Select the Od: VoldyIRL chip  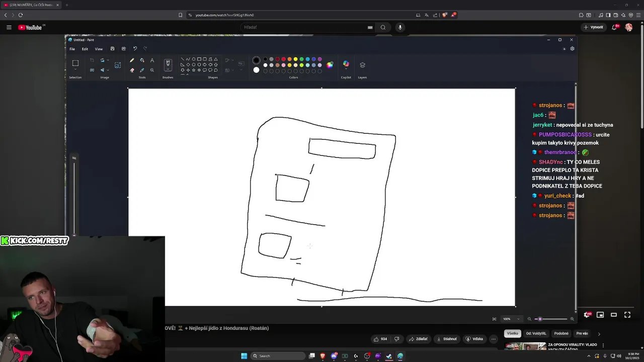(536, 333)
